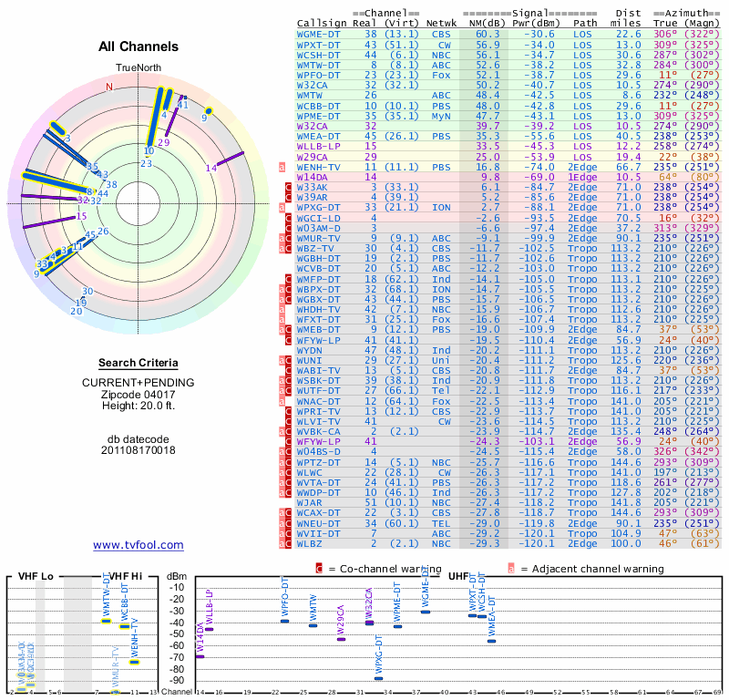729x700 pixels.
Task: Click the WPFO-DT callsign in table
Action: (318, 76)
